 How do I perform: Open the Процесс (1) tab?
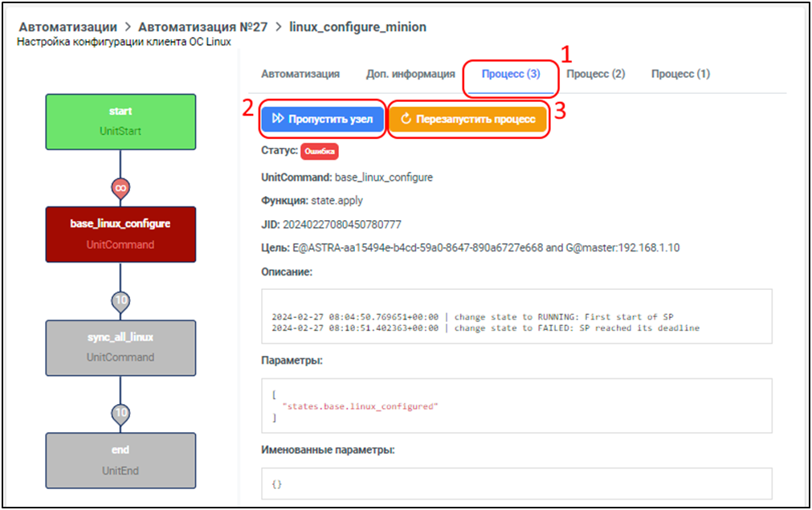[680, 74]
